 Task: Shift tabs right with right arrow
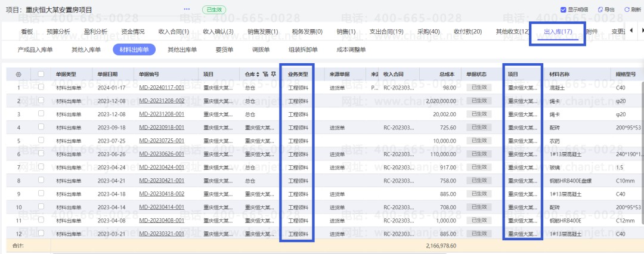[x=642, y=30]
